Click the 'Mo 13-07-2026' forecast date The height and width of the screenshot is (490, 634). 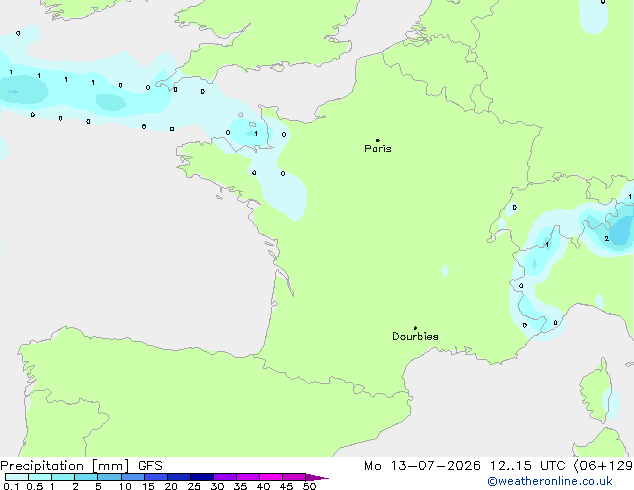tap(422, 466)
